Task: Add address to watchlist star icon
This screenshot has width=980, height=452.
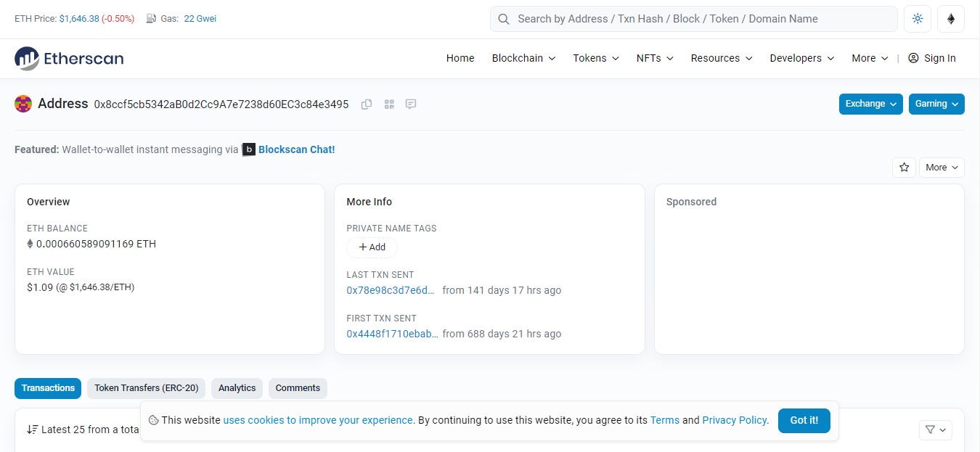Action: 904,168
